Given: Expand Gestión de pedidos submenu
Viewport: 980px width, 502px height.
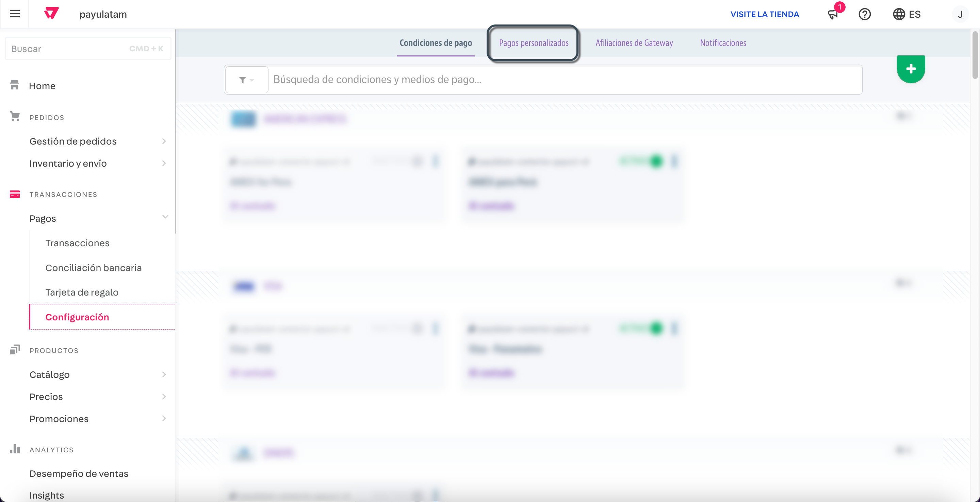Looking at the screenshot, I should pyautogui.click(x=164, y=141).
